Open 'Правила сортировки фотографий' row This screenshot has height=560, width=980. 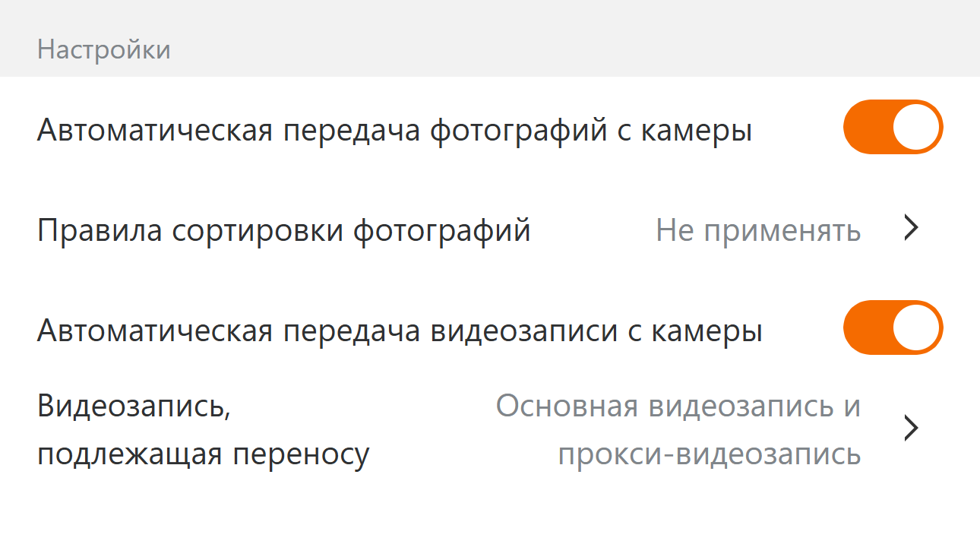click(283, 230)
